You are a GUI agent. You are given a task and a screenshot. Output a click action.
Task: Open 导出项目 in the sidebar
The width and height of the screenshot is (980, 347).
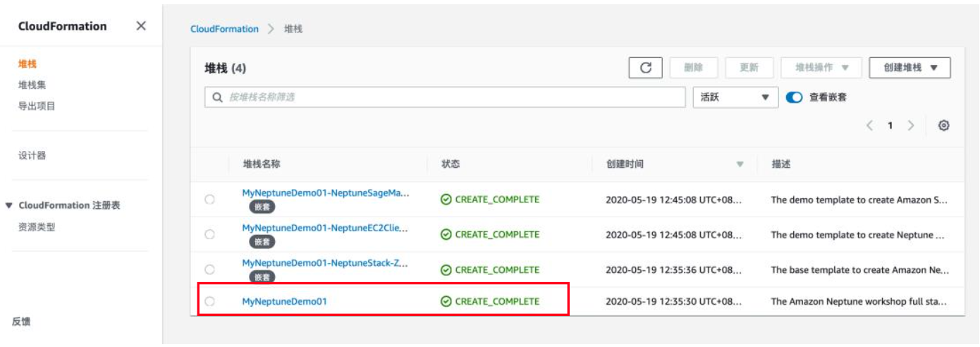pyautogui.click(x=37, y=106)
